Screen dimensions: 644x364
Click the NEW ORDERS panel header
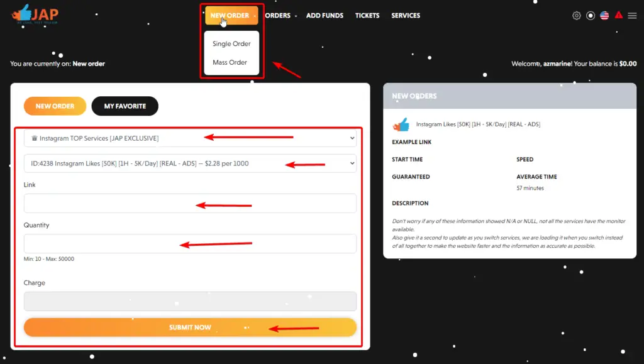(x=509, y=96)
